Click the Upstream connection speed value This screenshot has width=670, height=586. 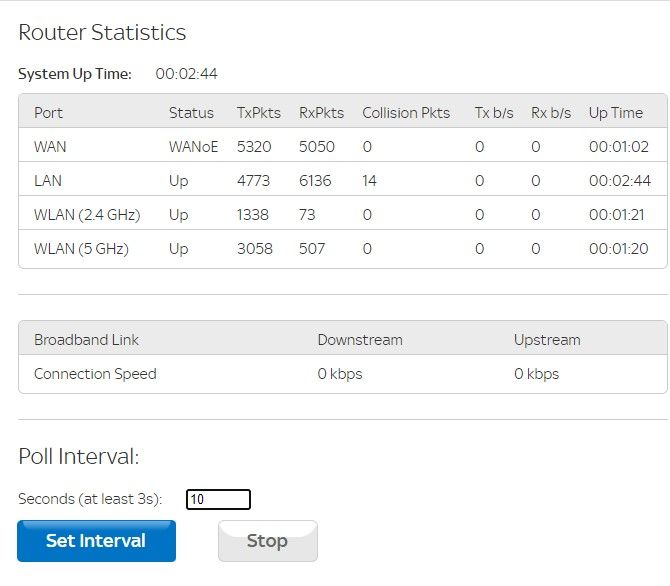point(536,374)
